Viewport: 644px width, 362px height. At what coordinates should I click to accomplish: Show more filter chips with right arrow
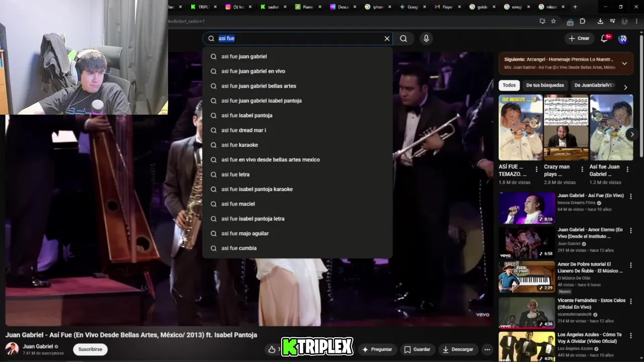point(625,87)
